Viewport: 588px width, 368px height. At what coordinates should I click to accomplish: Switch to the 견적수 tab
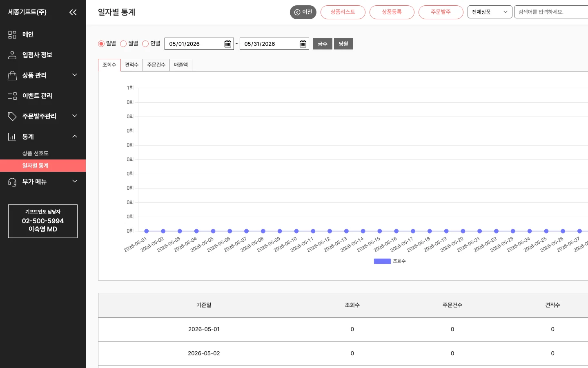(x=131, y=65)
